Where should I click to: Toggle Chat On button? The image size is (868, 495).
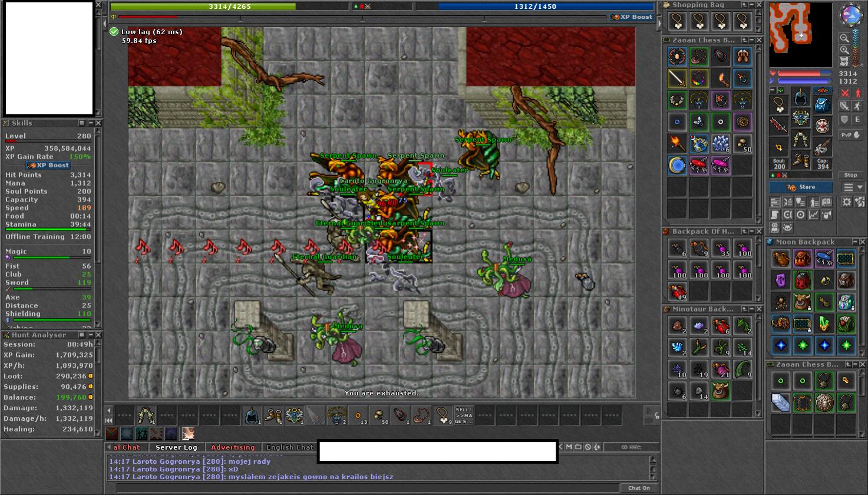pos(638,488)
